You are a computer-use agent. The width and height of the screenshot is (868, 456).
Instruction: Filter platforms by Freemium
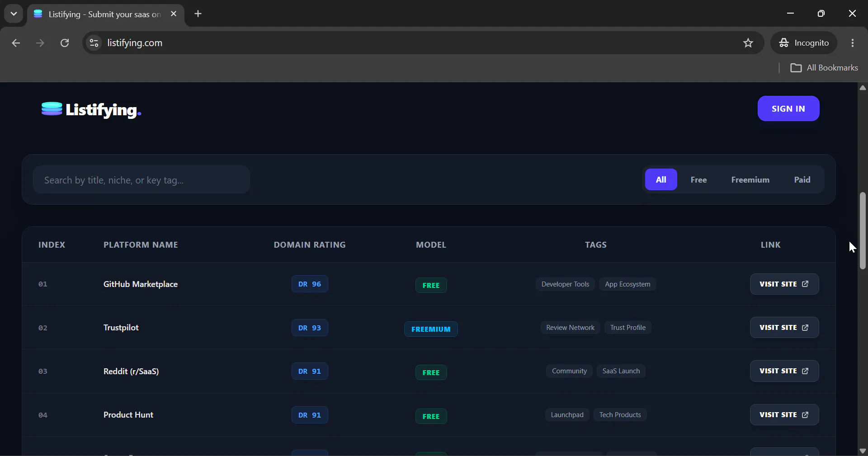[750, 179]
